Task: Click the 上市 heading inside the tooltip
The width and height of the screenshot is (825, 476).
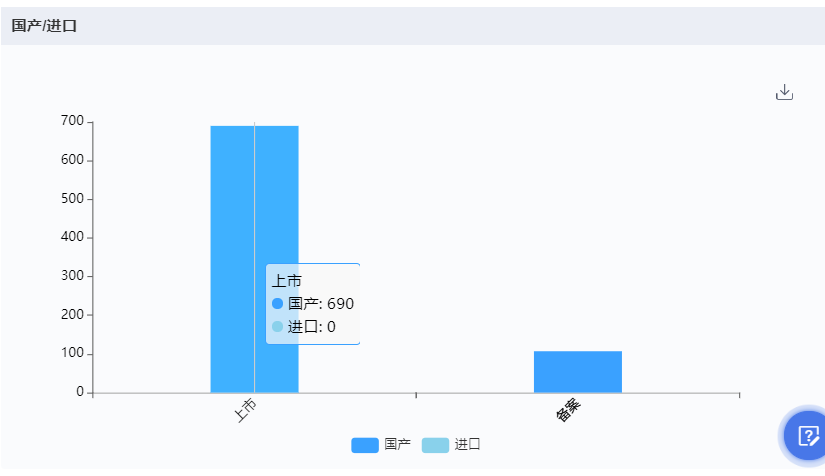Action: pyautogui.click(x=287, y=281)
